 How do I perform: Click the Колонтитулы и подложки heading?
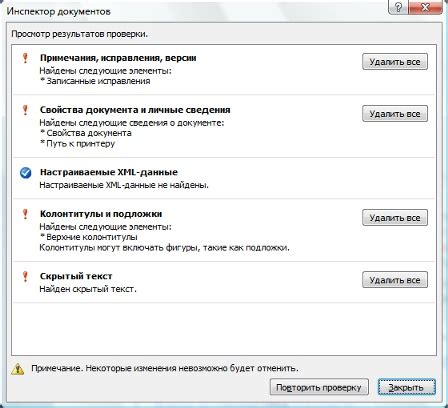[101, 214]
